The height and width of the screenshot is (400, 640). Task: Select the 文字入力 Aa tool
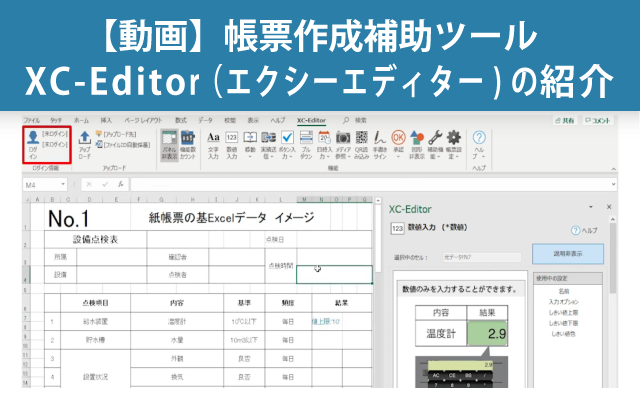point(213,145)
